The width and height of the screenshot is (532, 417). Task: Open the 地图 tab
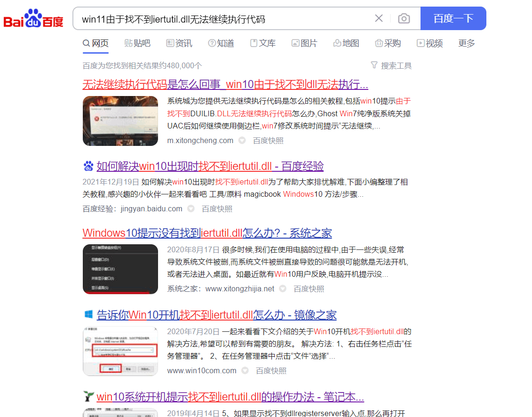pos(346,43)
